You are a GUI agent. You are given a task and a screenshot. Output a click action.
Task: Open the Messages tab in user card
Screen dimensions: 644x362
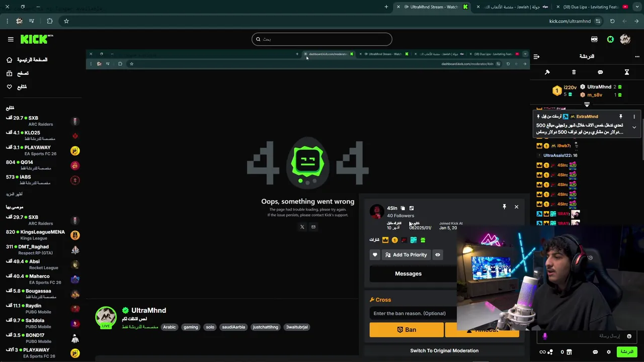tap(408, 274)
